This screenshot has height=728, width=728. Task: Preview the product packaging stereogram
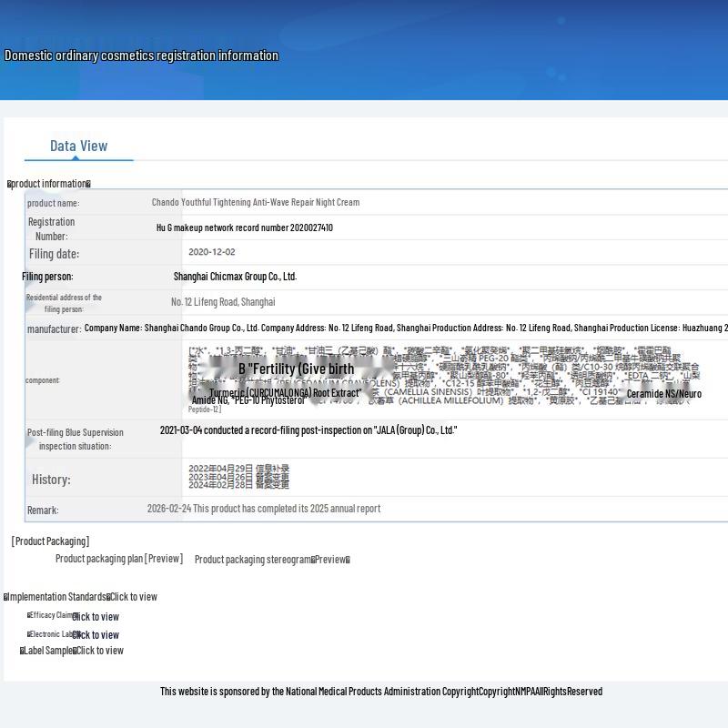click(x=332, y=560)
